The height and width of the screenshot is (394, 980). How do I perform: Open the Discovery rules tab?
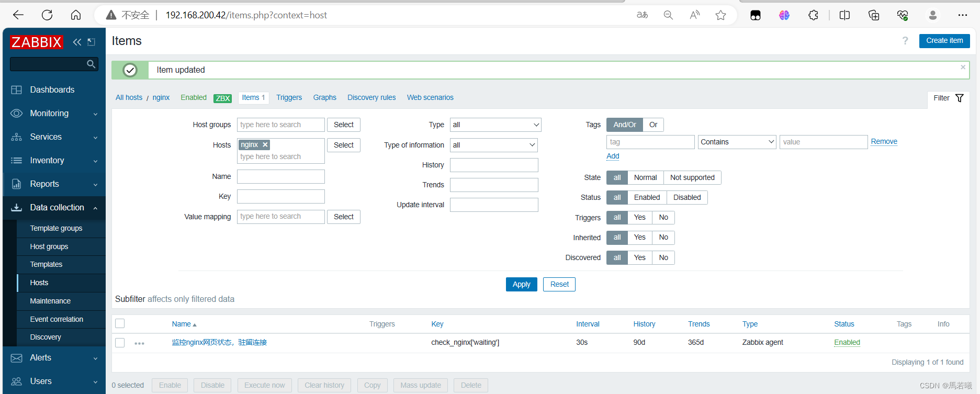coord(371,97)
